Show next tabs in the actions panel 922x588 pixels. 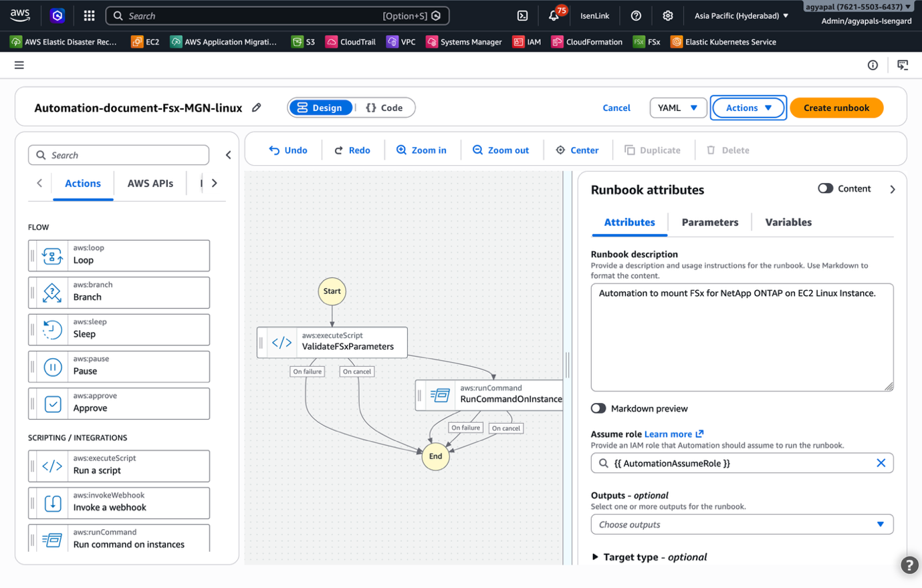(215, 183)
